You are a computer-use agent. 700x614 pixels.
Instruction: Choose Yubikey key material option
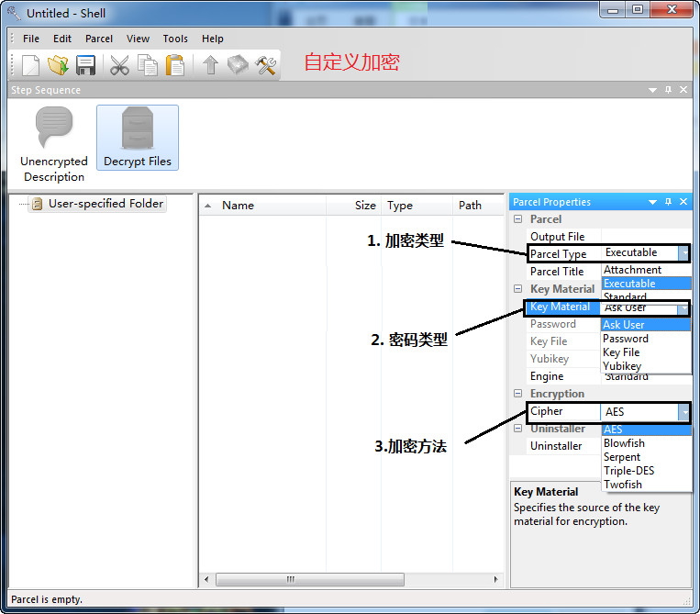pyautogui.click(x=646, y=366)
